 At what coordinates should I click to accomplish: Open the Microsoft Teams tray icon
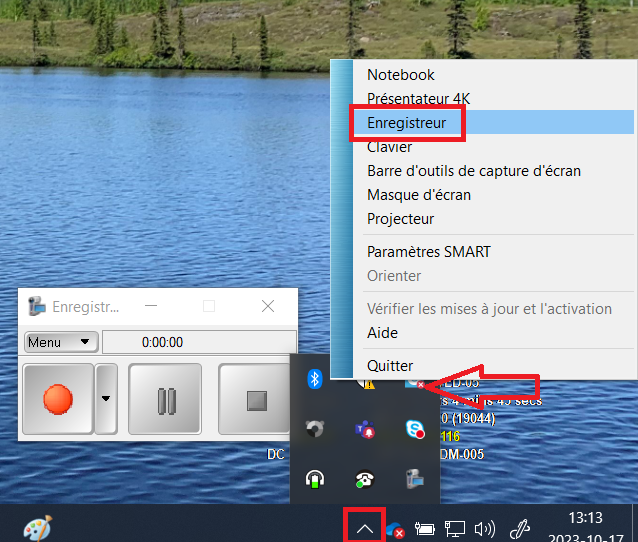click(x=363, y=429)
